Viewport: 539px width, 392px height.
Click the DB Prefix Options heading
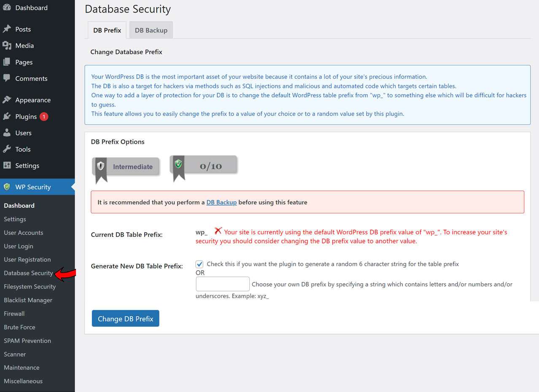[x=118, y=142]
